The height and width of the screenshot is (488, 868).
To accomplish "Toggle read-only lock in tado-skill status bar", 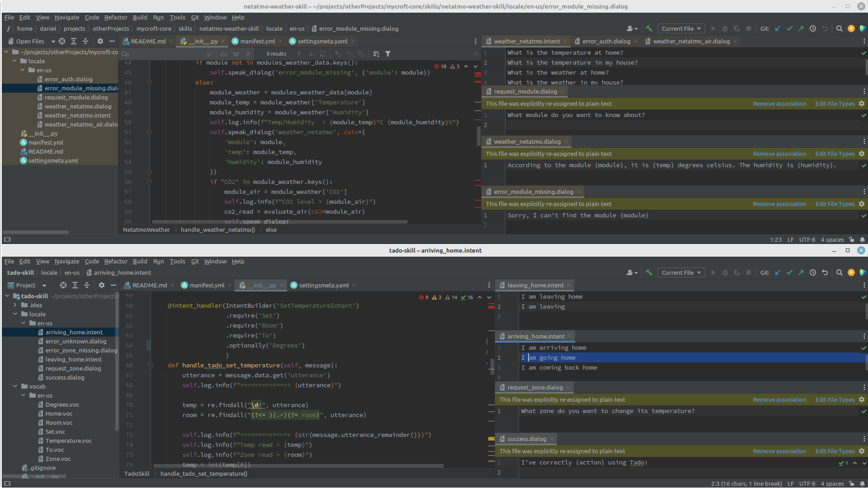I will tap(852, 483).
